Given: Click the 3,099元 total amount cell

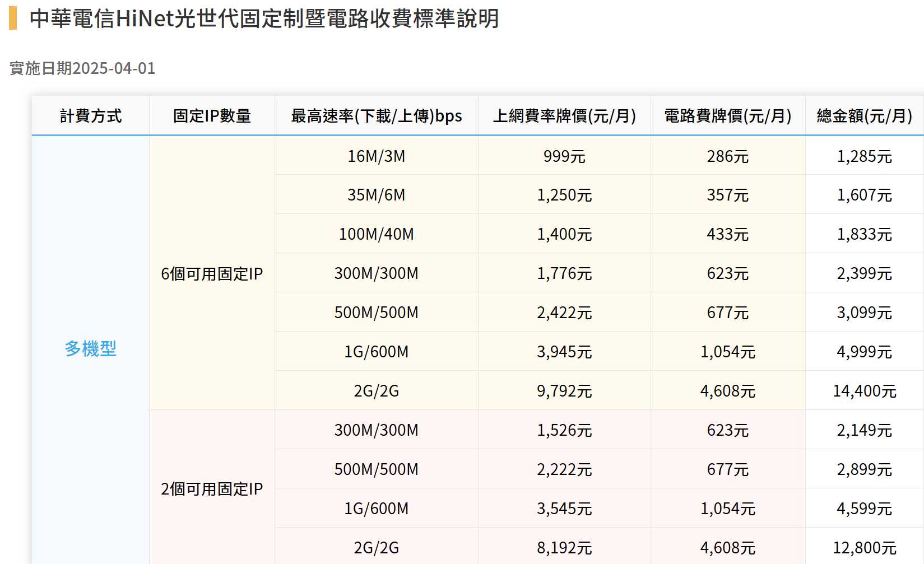Looking at the screenshot, I should (865, 313).
